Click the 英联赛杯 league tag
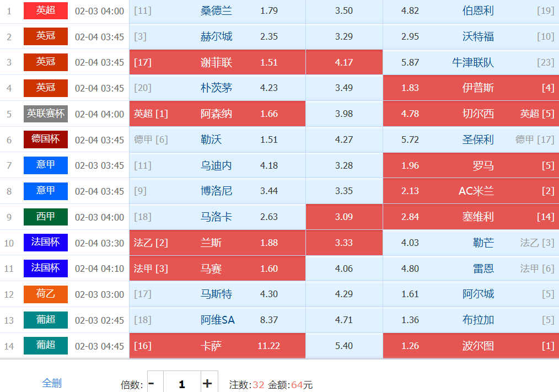559x392 pixels. (46, 114)
